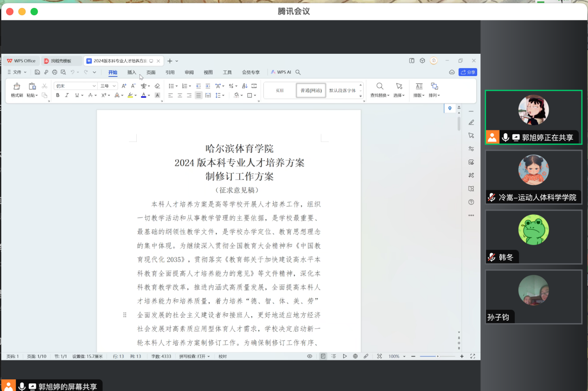Toggle Underline formatting
Screen dimensions: 588x391
point(76,95)
